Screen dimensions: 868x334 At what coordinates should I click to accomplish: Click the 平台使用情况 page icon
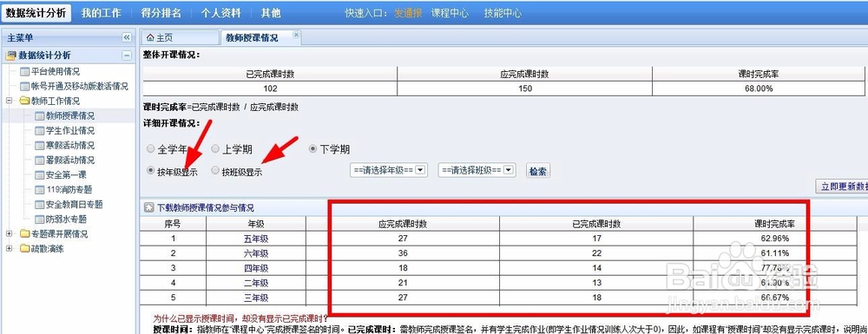coord(24,71)
